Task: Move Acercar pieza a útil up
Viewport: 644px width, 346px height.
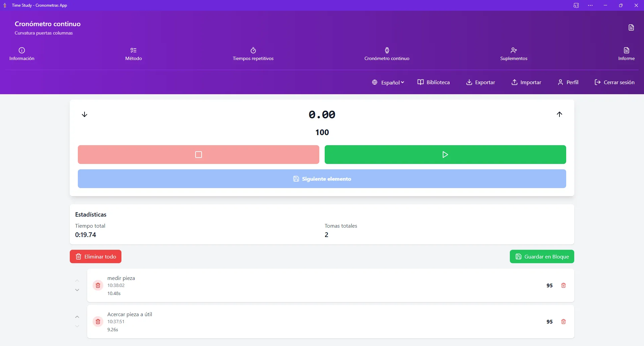Action: point(77,317)
